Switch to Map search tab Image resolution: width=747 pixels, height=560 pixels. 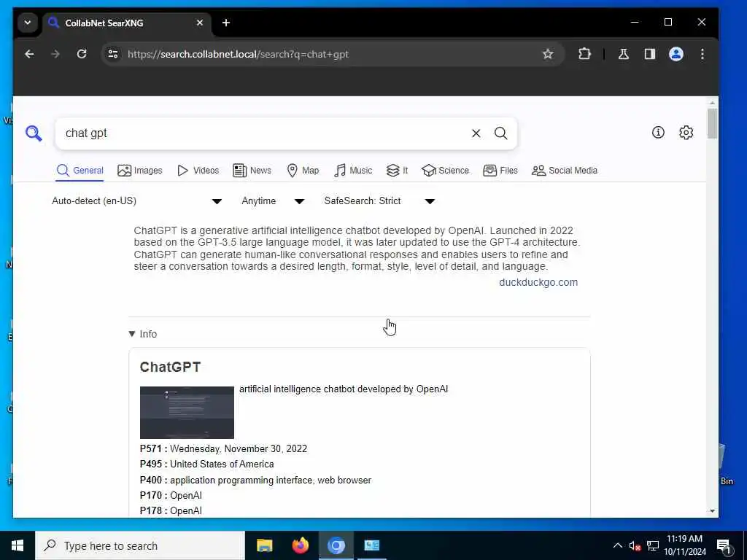click(x=303, y=171)
